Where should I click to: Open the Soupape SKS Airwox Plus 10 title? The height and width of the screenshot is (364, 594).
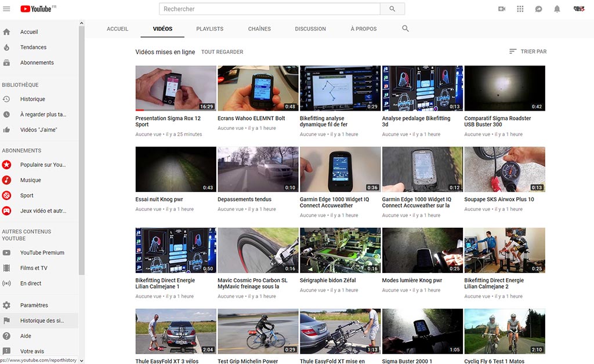click(499, 199)
